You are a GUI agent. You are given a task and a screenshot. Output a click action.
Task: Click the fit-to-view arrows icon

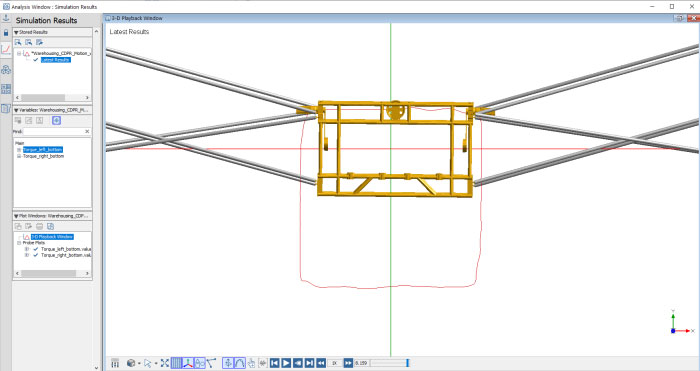pos(165,363)
